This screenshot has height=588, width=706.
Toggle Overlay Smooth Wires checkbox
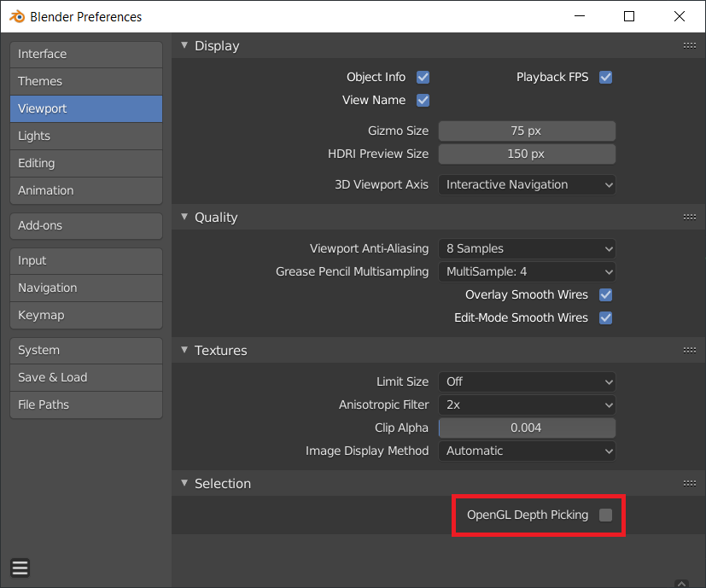pyautogui.click(x=605, y=295)
